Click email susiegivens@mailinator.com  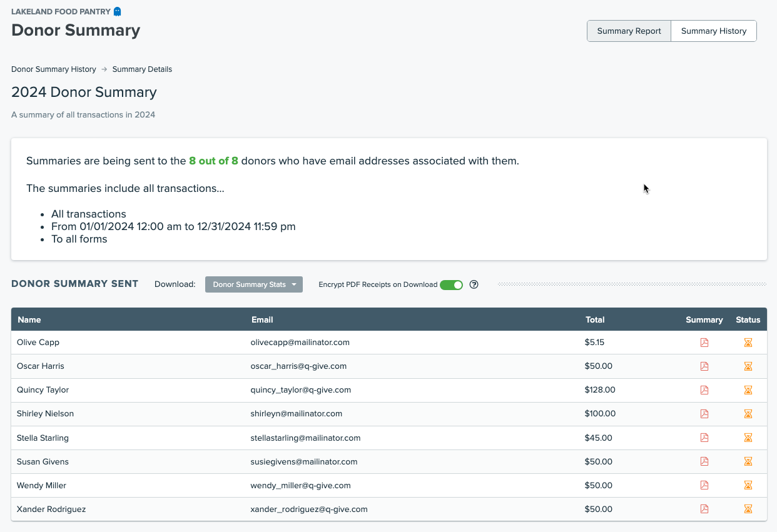click(304, 461)
